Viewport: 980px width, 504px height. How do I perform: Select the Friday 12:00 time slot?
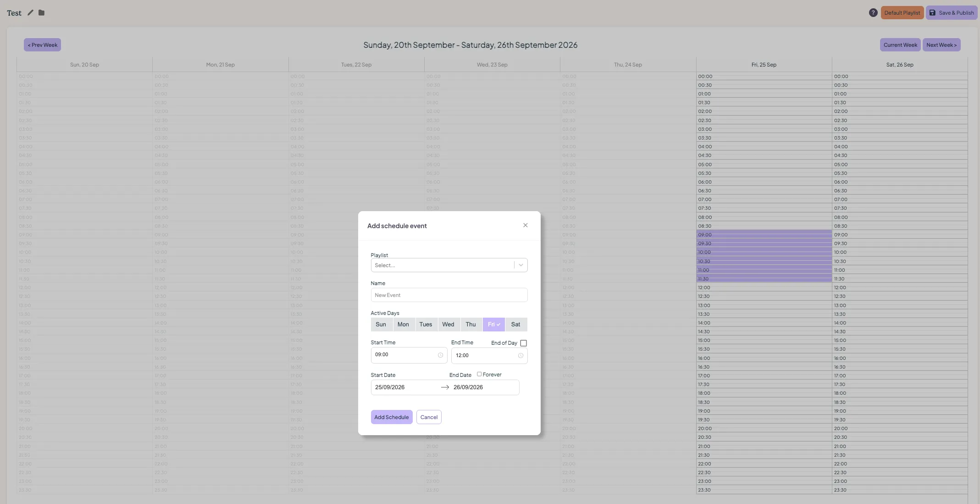[x=764, y=287]
